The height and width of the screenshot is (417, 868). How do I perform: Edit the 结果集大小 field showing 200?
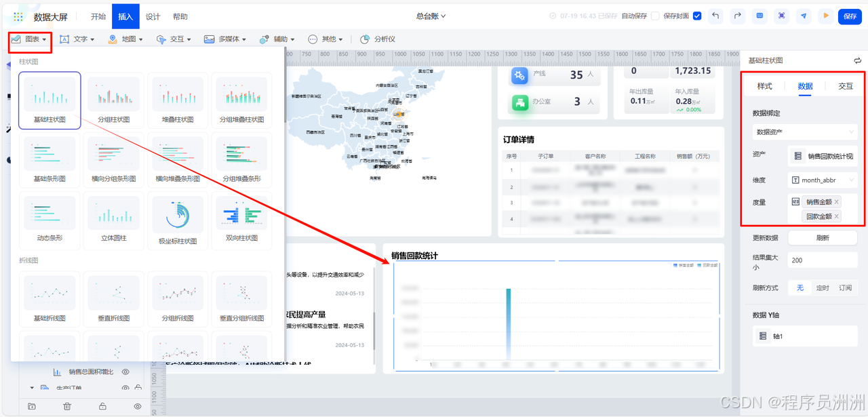pyautogui.click(x=823, y=260)
